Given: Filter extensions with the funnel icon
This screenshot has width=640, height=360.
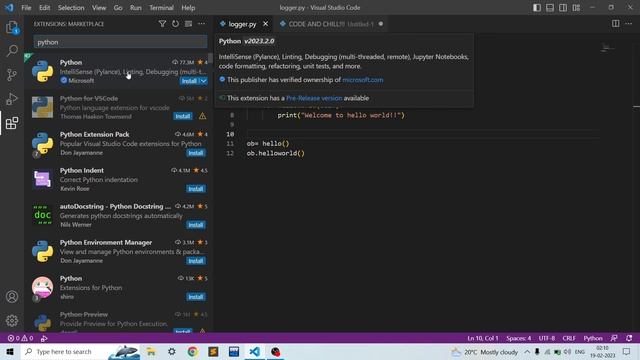Looking at the screenshot, I should (162, 24).
